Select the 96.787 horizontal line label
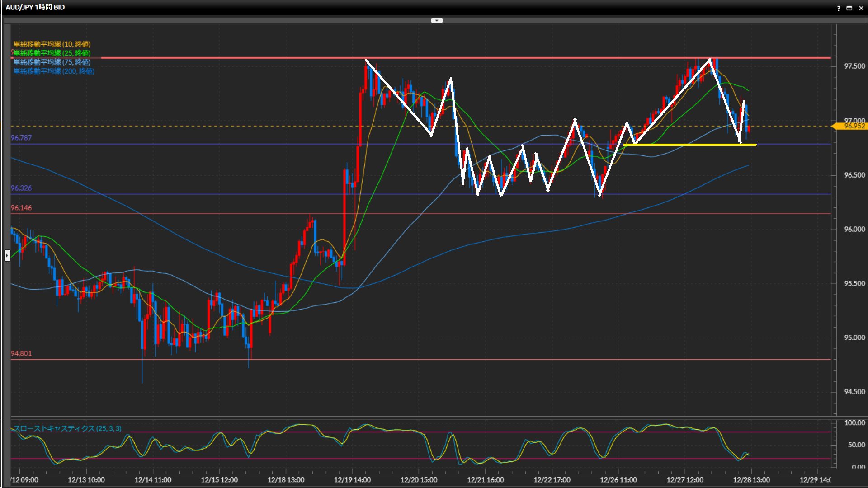 click(x=21, y=138)
